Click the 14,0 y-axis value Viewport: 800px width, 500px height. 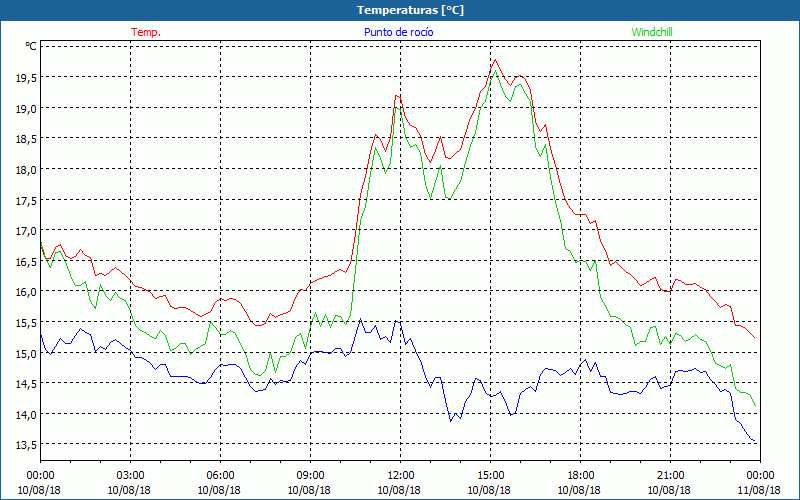[26, 414]
